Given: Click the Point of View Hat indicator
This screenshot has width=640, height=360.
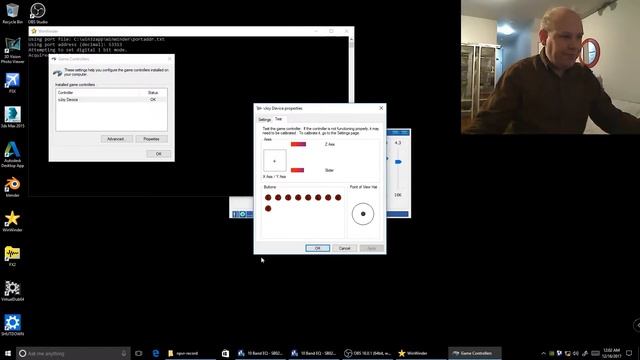Looking at the screenshot, I should pos(363,214).
